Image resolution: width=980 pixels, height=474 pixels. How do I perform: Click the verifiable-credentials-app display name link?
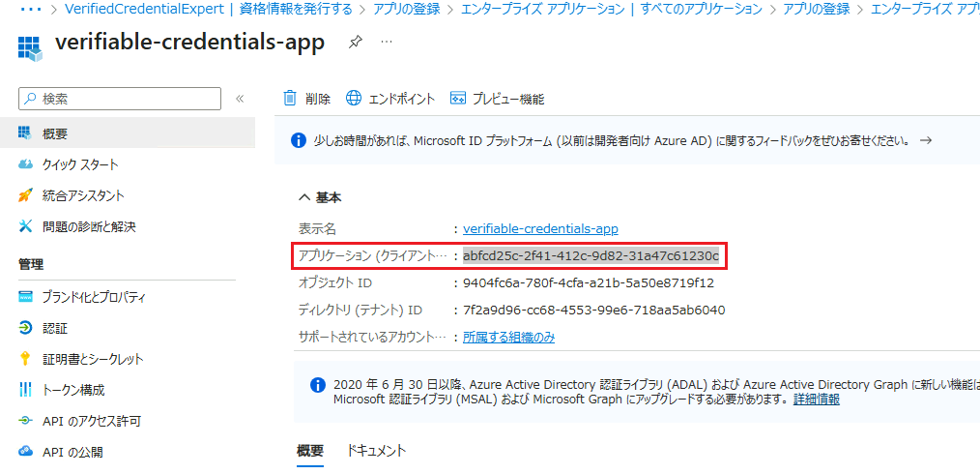(x=540, y=228)
